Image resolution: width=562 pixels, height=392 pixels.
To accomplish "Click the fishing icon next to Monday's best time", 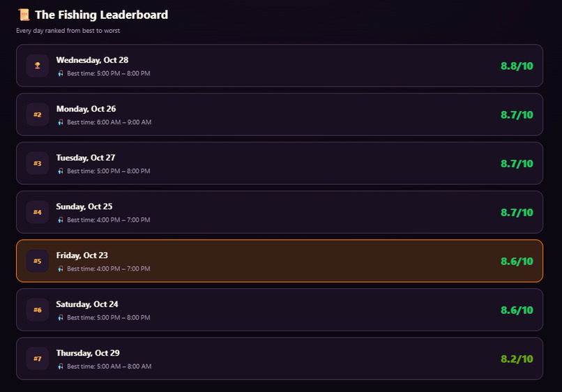I will pos(61,122).
